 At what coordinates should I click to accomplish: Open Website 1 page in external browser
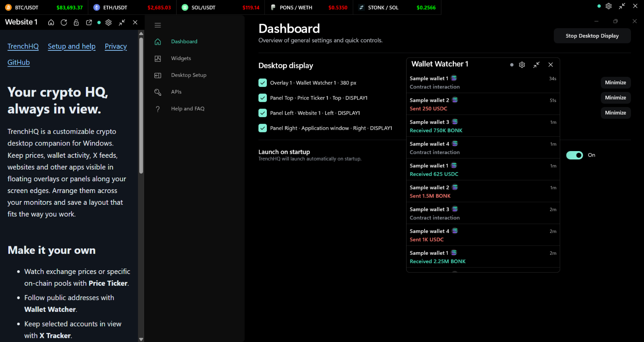[x=89, y=23]
